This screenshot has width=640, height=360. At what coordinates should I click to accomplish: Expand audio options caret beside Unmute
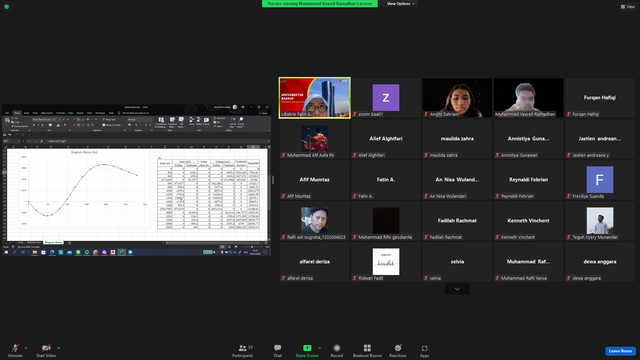click(26, 348)
